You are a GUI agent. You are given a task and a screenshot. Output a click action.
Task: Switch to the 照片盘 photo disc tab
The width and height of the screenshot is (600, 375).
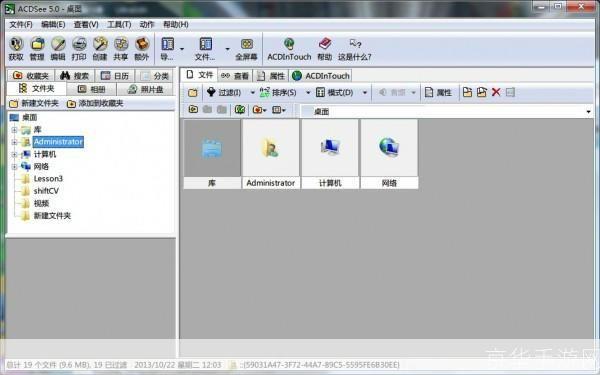click(x=146, y=89)
